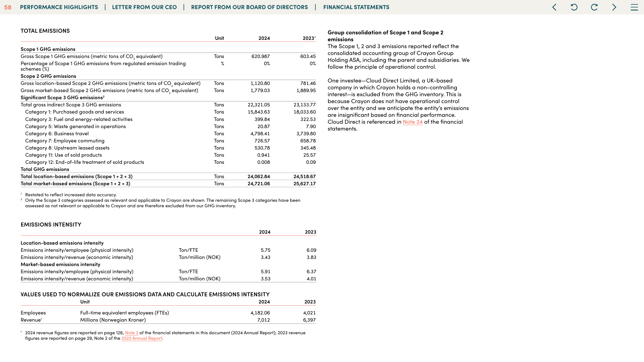Click the Significant Scope 3 GHG emissions subheading

pyautogui.click(x=62, y=98)
